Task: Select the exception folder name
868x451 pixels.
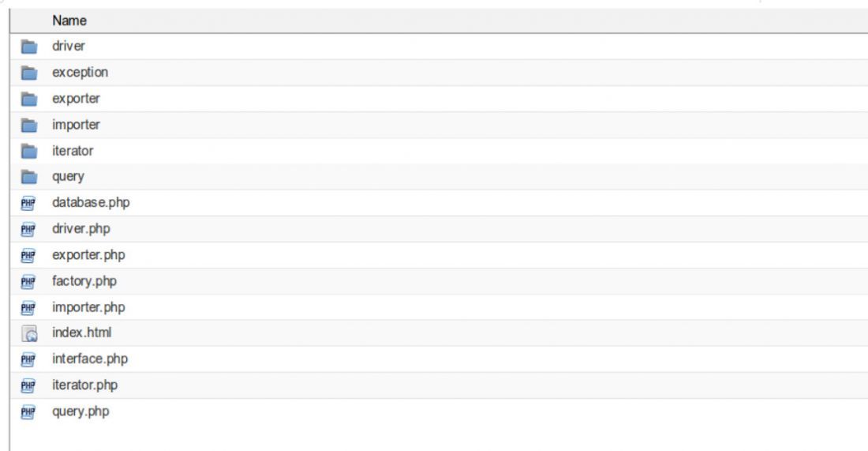Action: click(80, 72)
